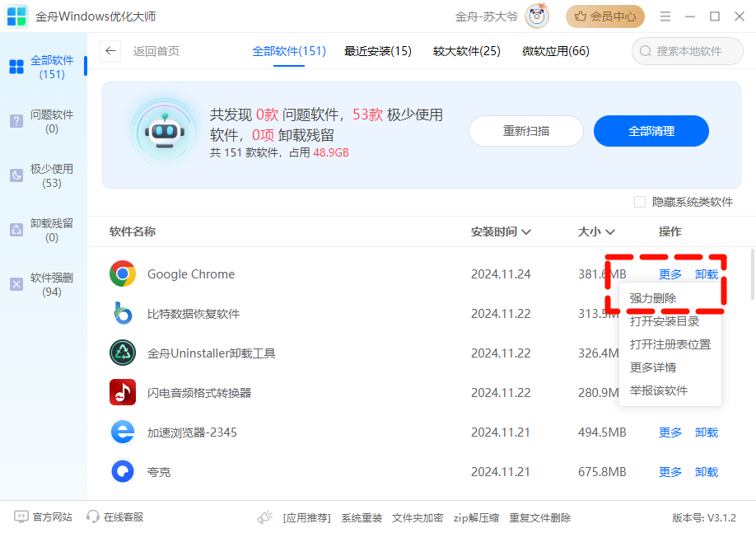Image resolution: width=756 pixels, height=533 pixels.
Task: Click the 494.5MB size value
Action: tap(602, 432)
